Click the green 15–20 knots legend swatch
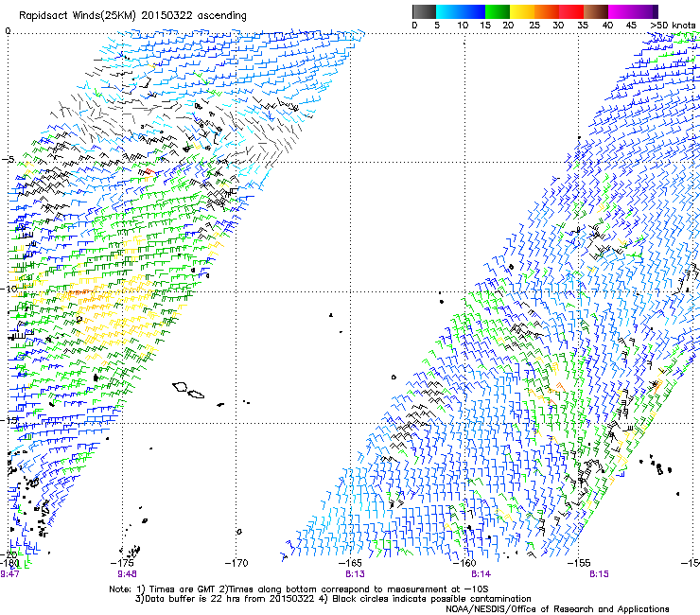 (498, 11)
